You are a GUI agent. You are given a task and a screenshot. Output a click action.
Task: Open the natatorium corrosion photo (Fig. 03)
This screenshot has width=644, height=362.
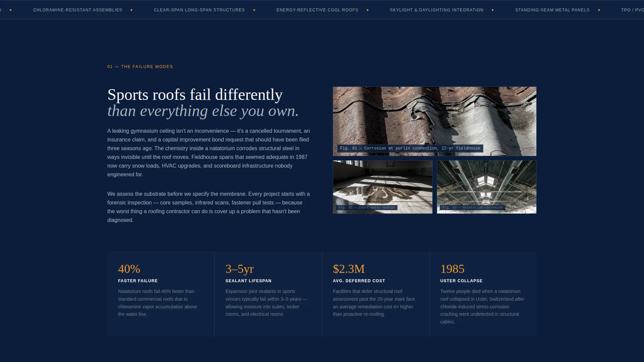(486, 187)
